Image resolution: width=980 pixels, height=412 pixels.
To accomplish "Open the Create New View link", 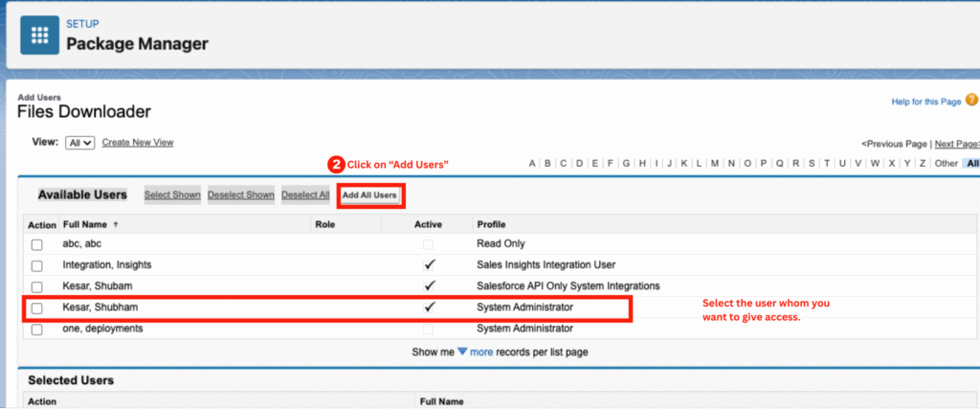I will pyautogui.click(x=138, y=142).
